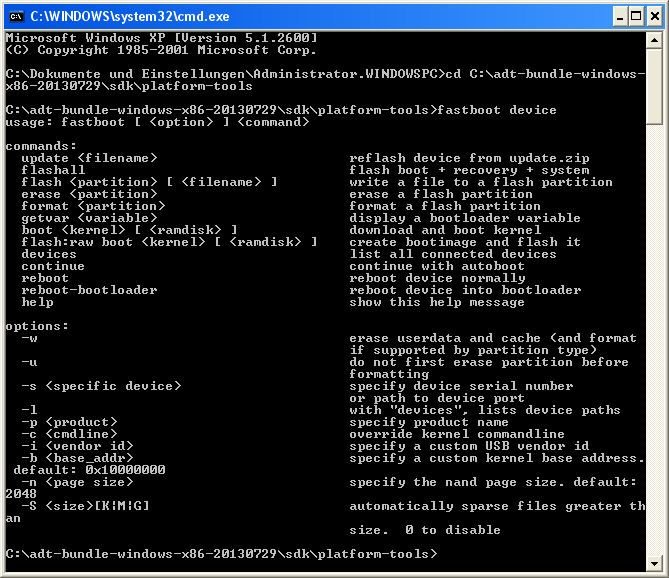The image size is (669, 578).
Task: Click 'reboot device into bootloader' description
Action: click(465, 290)
